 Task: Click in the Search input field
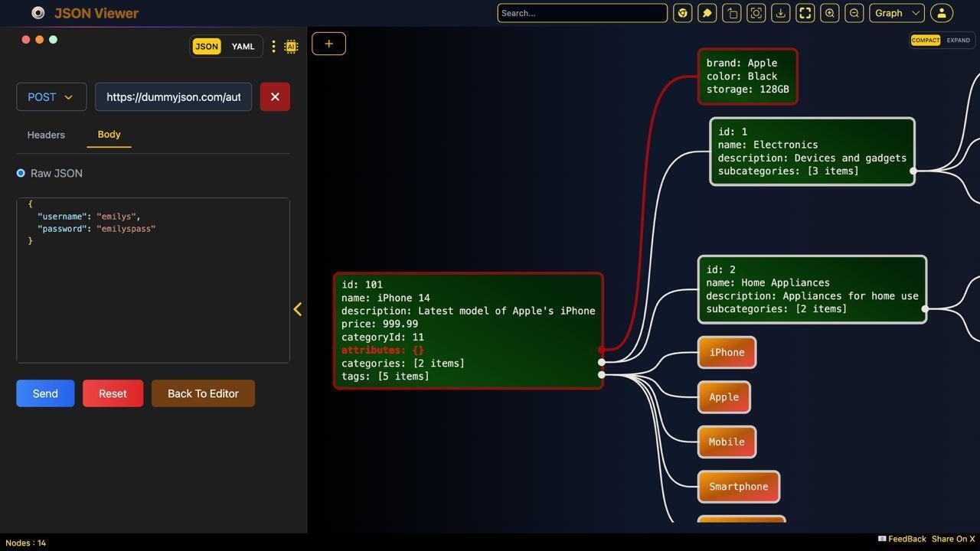tap(582, 13)
